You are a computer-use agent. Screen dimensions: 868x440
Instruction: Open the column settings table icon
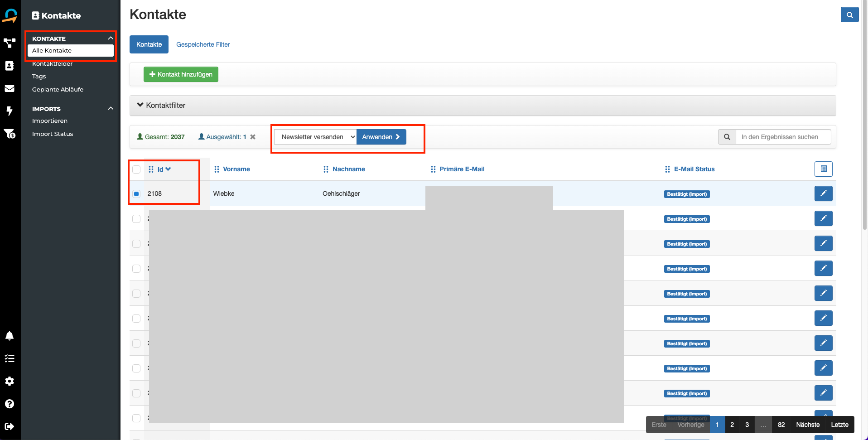823,169
